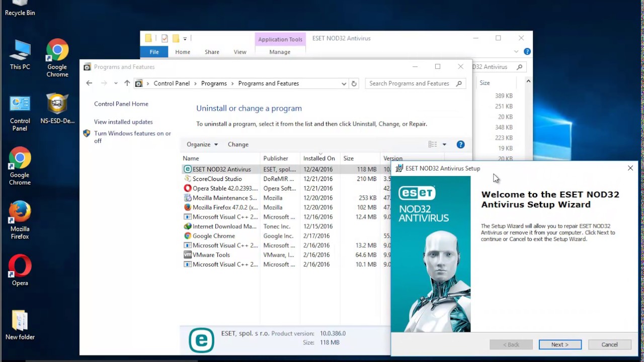
Task: Expand the Programs breadcrumb arrow
Action: (x=232, y=83)
